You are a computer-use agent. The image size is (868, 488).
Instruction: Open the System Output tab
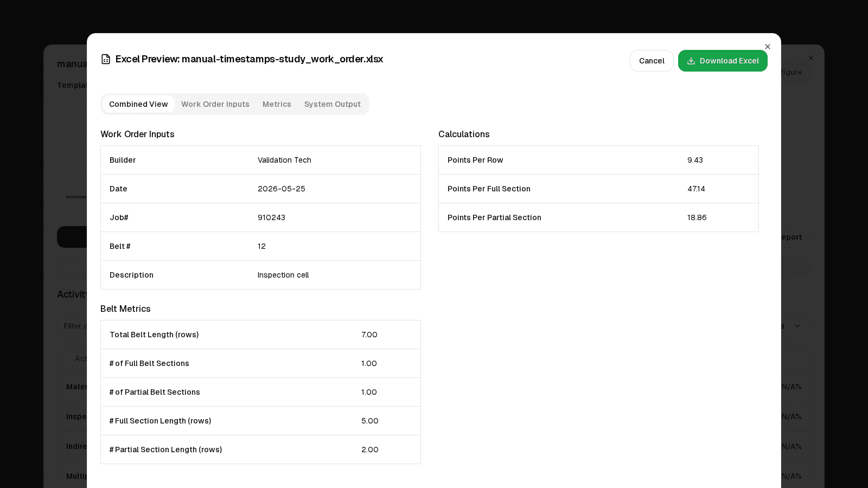[x=333, y=104]
